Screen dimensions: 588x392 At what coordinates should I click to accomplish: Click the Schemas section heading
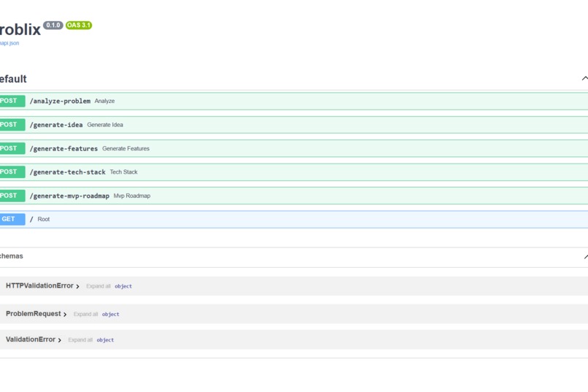11,256
